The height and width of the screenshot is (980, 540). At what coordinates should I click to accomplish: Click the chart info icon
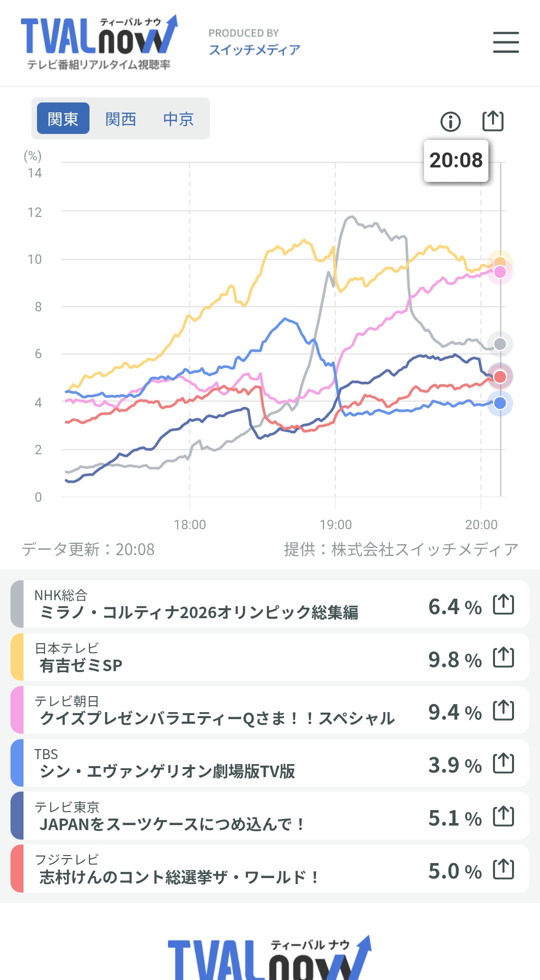450,121
